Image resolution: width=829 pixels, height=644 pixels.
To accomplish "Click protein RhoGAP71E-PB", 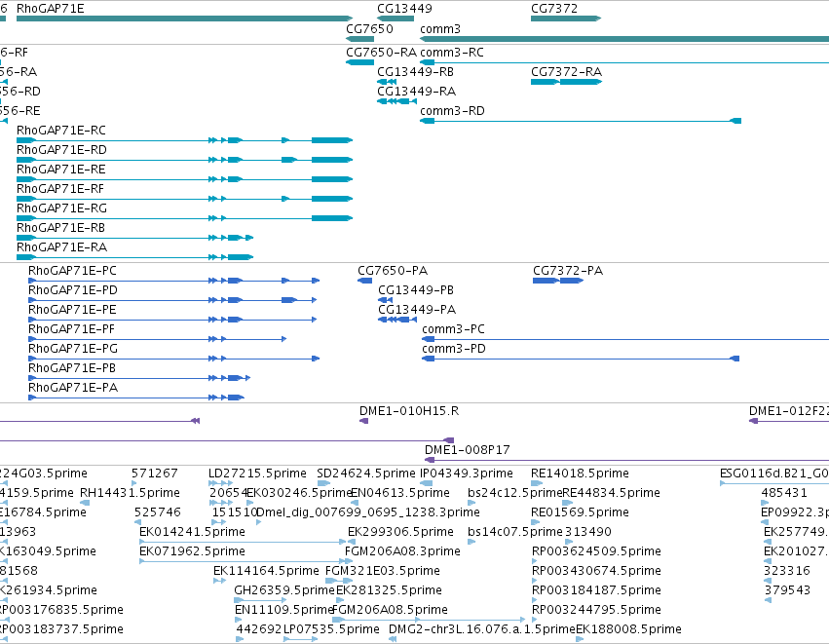I will [x=139, y=378].
